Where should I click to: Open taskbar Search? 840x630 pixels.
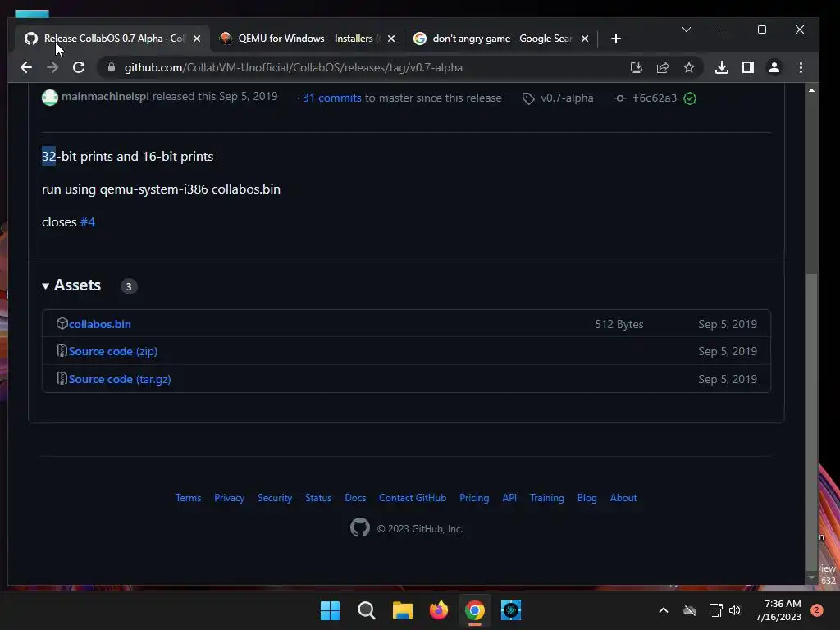tap(367, 610)
